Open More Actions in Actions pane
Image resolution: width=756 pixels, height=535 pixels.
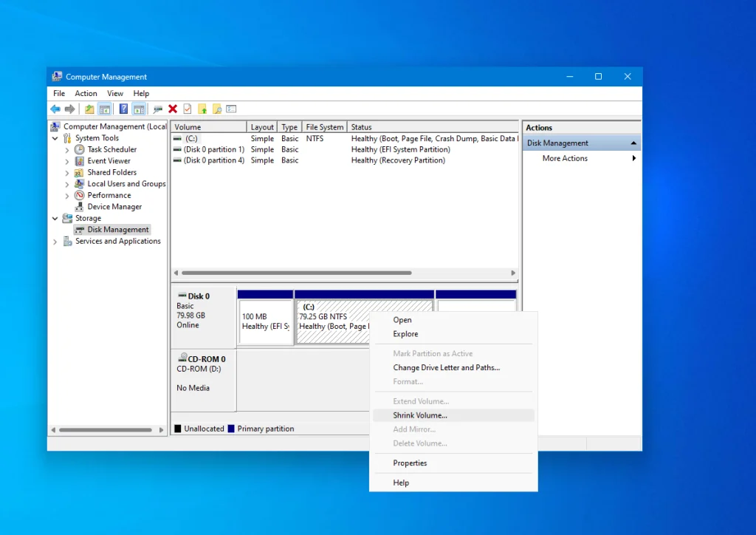[565, 158]
